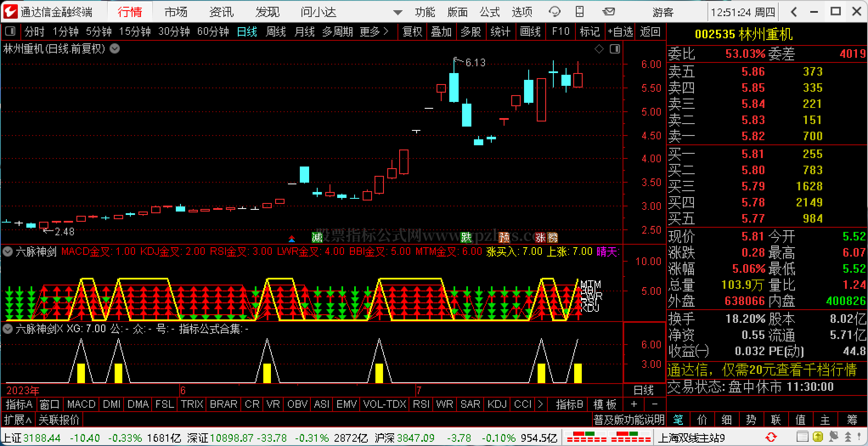Viewport: 868px width, 446px height.
Task: Open the 公式 menu
Action: [x=490, y=12]
